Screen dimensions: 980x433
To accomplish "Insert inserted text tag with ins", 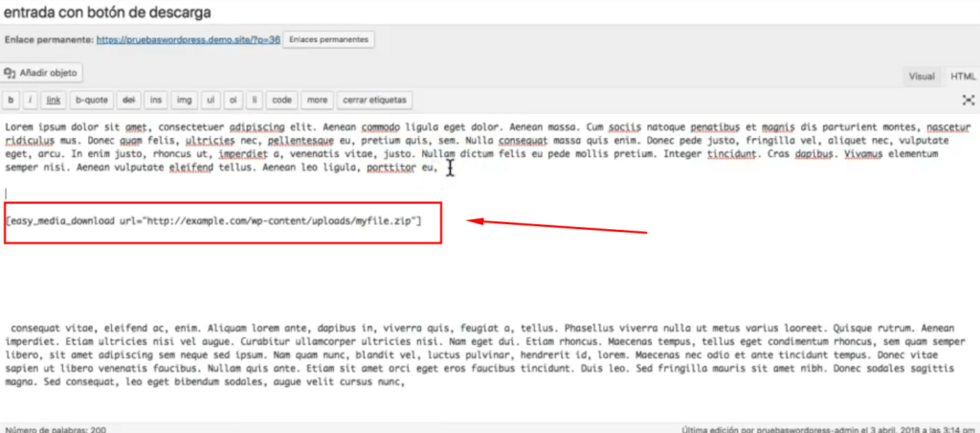I will [x=156, y=100].
